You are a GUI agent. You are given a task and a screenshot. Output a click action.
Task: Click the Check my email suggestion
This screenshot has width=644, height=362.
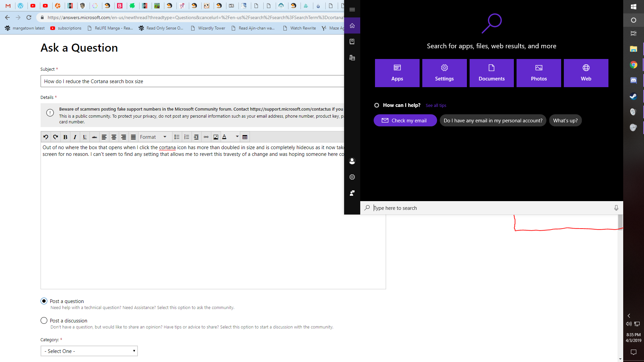pyautogui.click(x=405, y=120)
